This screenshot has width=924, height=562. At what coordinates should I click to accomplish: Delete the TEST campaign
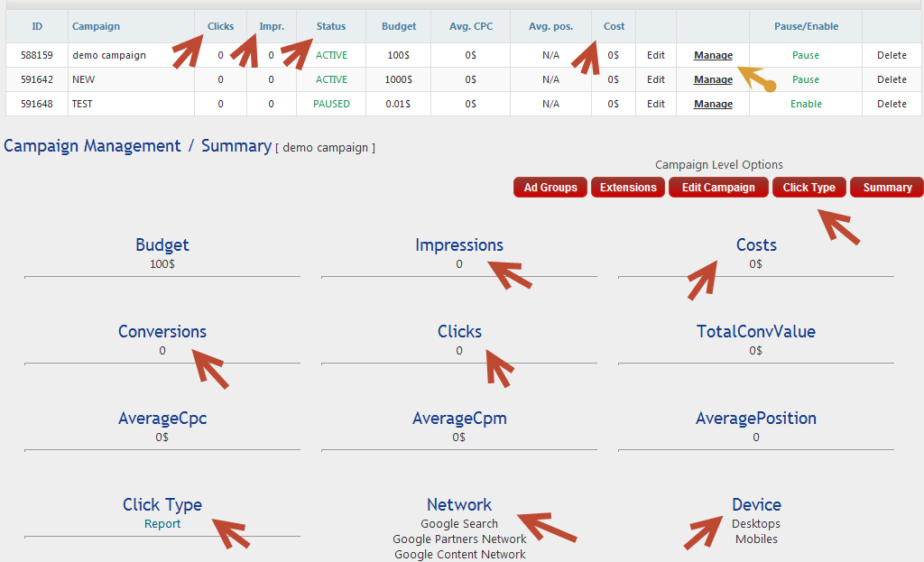pos(892,104)
